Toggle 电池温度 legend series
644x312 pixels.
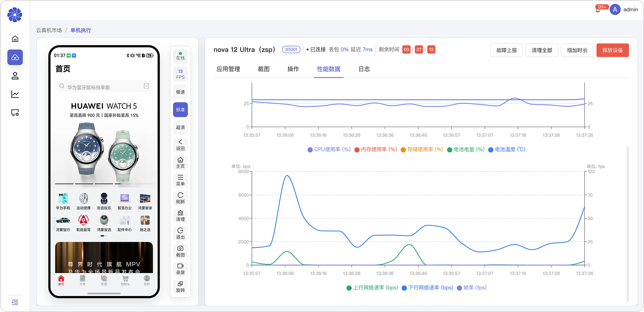507,149
